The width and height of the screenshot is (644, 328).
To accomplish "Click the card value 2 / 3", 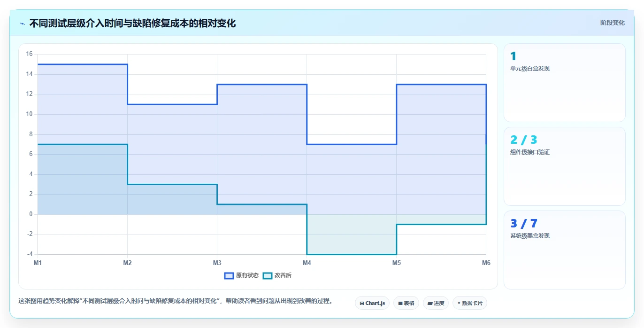I will [523, 140].
